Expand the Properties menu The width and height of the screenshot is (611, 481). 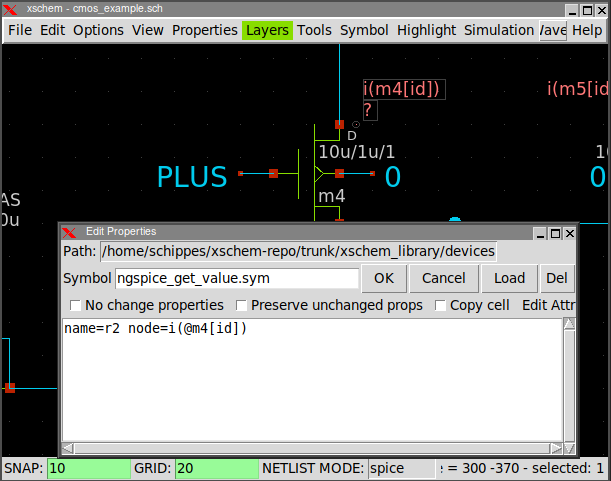click(204, 30)
